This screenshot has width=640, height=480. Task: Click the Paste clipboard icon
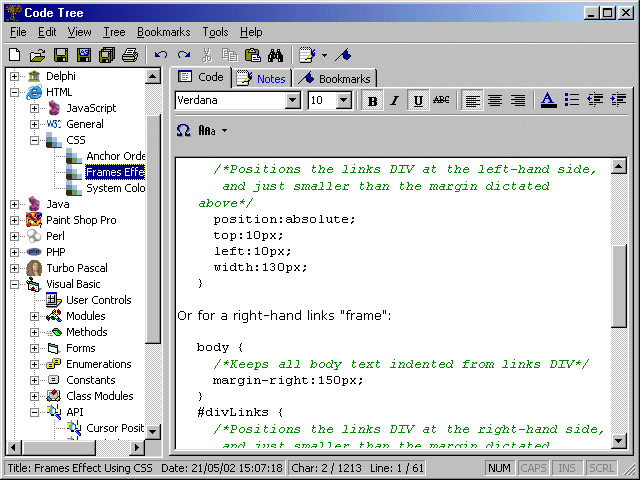252,55
